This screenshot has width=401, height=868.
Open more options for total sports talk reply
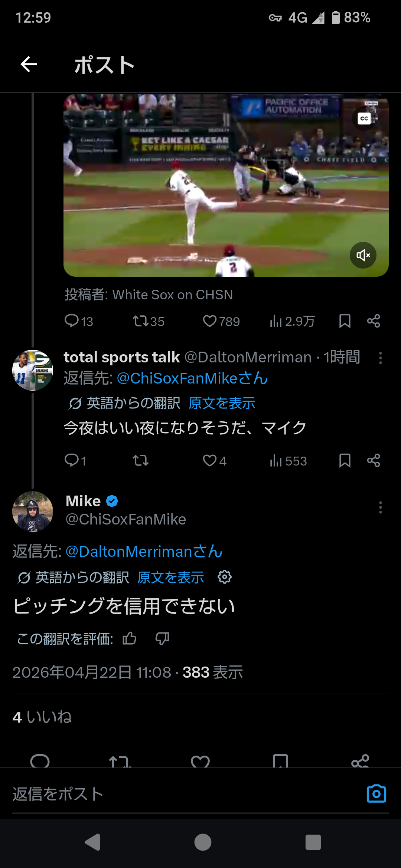[380, 358]
